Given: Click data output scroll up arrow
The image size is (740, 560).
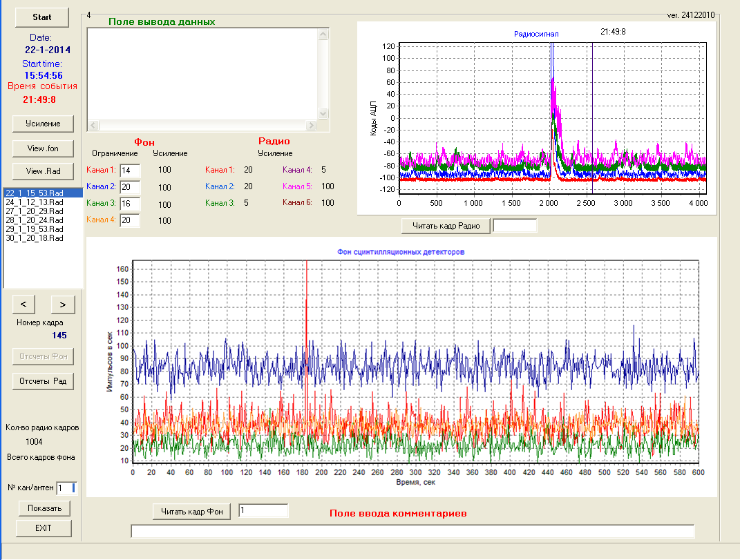Looking at the screenshot, I should pos(323,34).
